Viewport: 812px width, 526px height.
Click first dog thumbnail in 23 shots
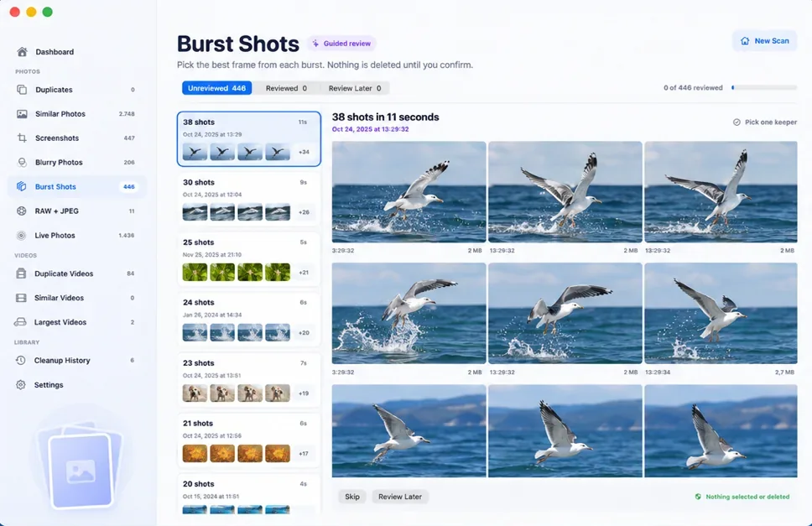point(195,393)
